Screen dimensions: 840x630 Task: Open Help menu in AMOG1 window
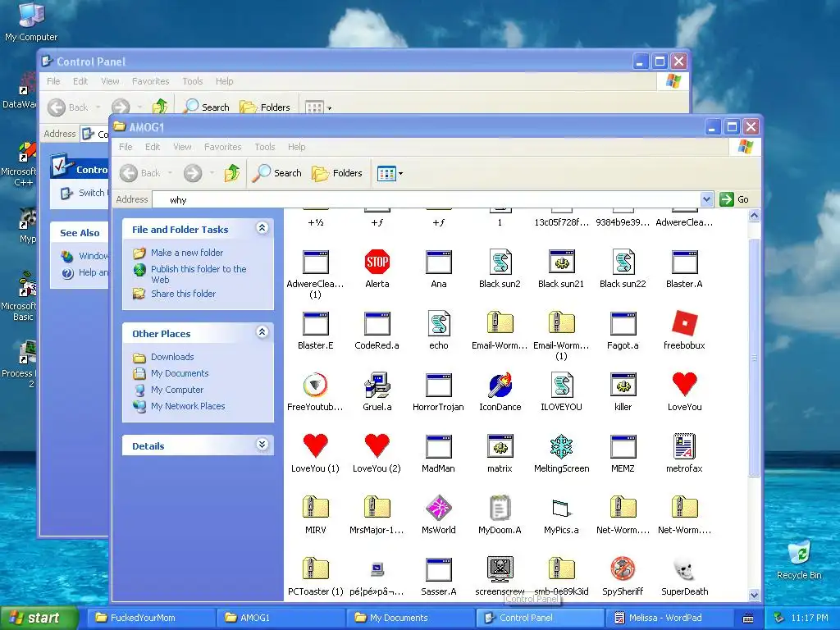pyautogui.click(x=296, y=147)
